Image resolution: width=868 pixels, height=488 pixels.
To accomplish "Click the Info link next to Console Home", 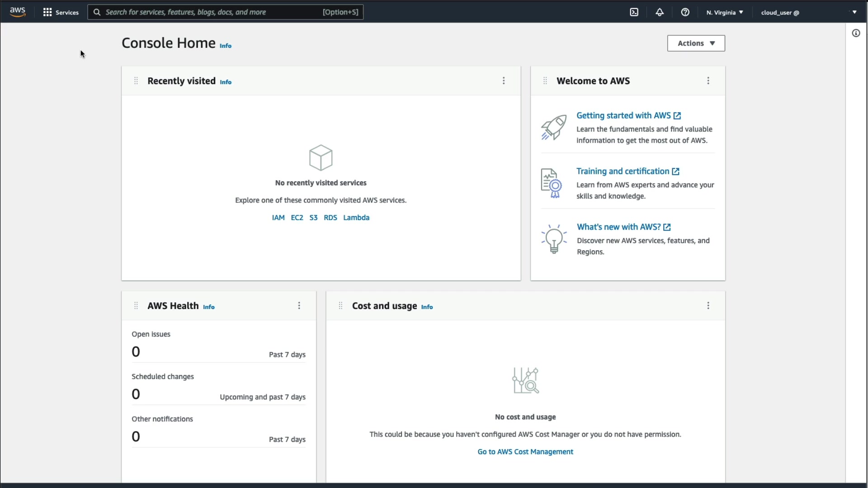I will (x=225, y=46).
